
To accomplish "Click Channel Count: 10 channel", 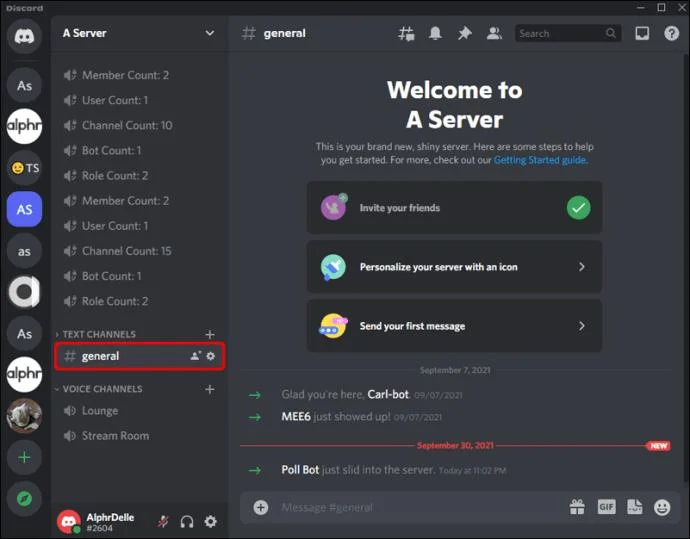I will pos(140,125).
